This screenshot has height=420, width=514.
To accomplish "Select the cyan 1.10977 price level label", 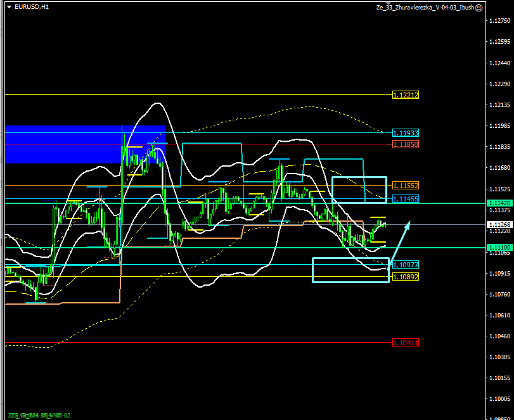I will (x=406, y=265).
